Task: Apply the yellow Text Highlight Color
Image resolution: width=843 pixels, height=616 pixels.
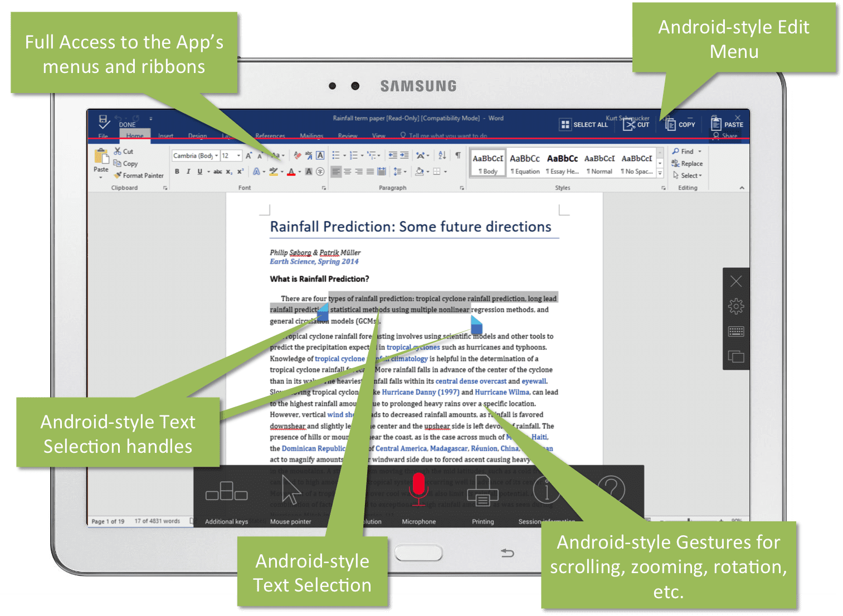Action: [x=274, y=172]
